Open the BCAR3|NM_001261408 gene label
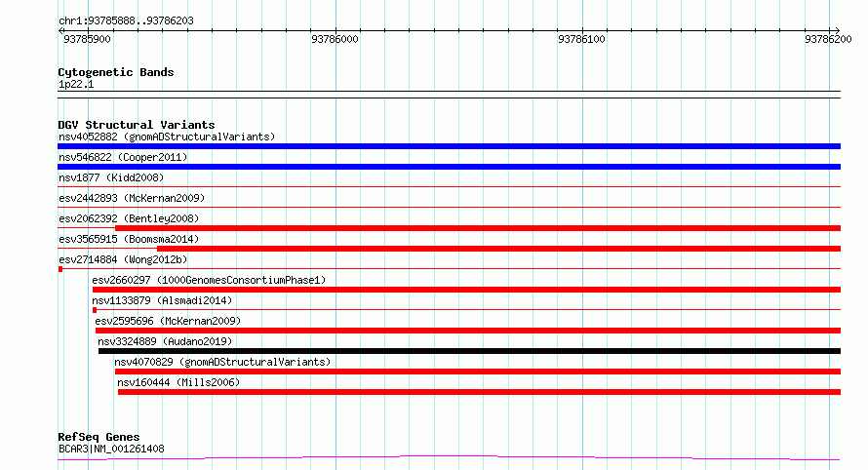The width and height of the screenshot is (868, 470). tap(111, 449)
